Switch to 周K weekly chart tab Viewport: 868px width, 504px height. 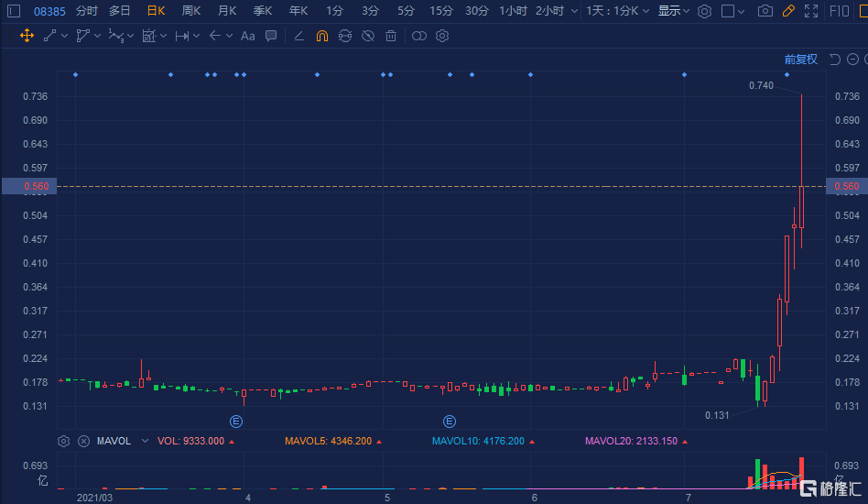pyautogui.click(x=191, y=11)
